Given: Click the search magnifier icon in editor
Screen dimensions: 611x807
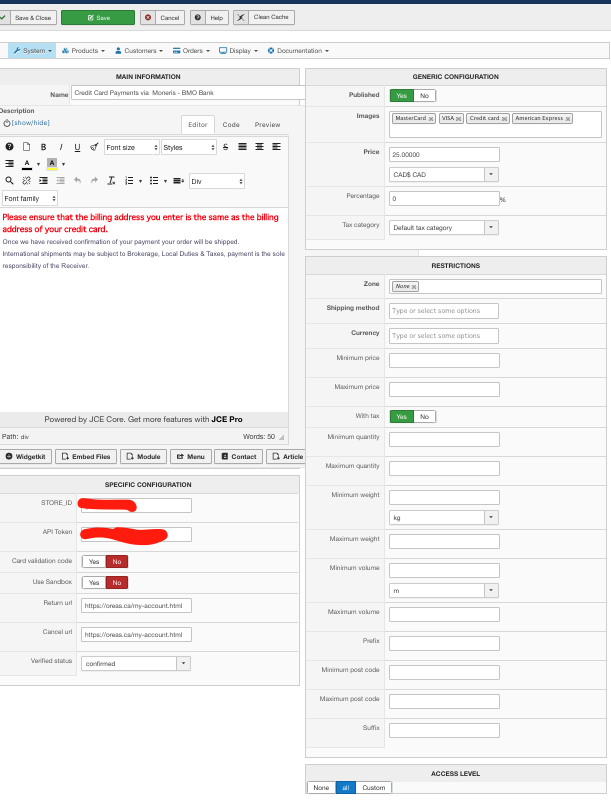Looking at the screenshot, I should (x=9, y=181).
